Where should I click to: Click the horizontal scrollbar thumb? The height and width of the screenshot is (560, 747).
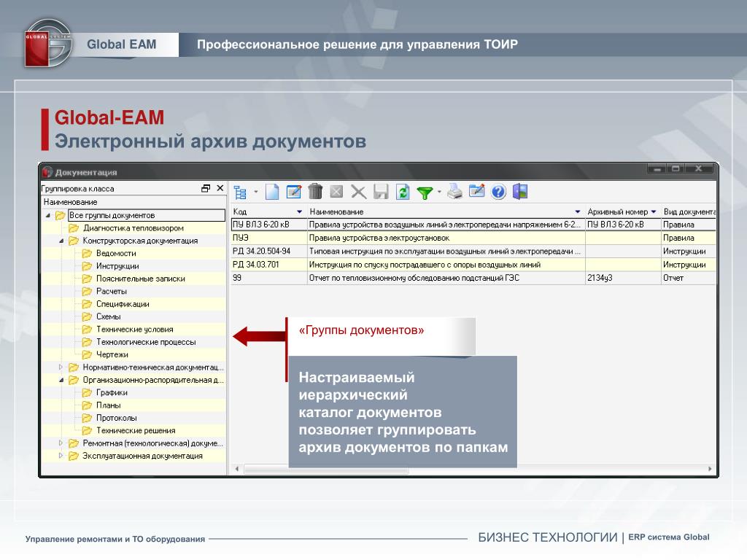tap(326, 470)
